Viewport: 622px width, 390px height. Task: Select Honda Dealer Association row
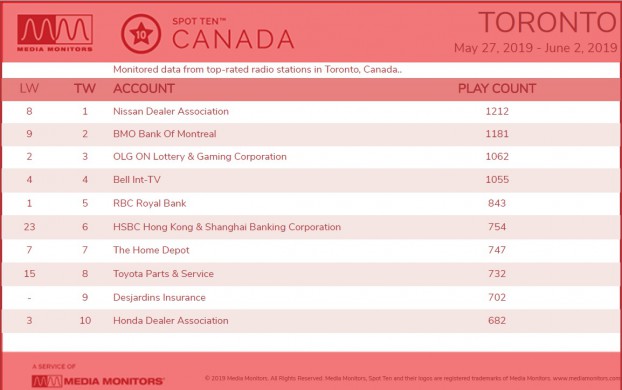click(x=311, y=321)
